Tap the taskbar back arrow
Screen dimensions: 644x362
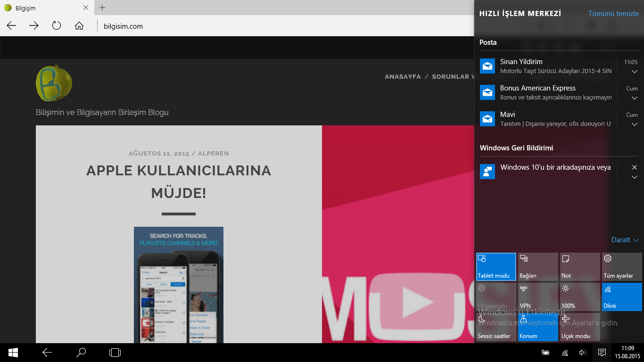(x=47, y=353)
